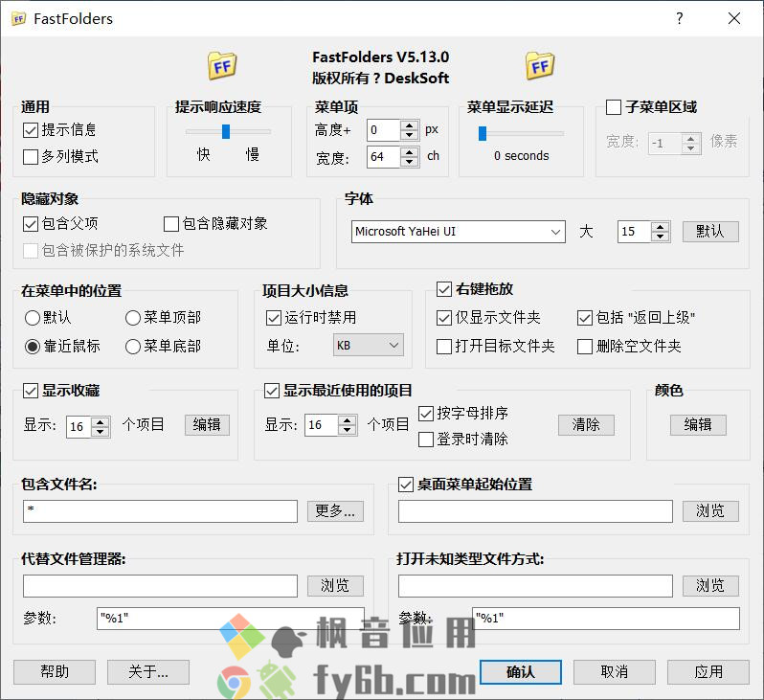Uncheck the 运行时禁用 checkbox
764x700 pixels.
click(274, 318)
